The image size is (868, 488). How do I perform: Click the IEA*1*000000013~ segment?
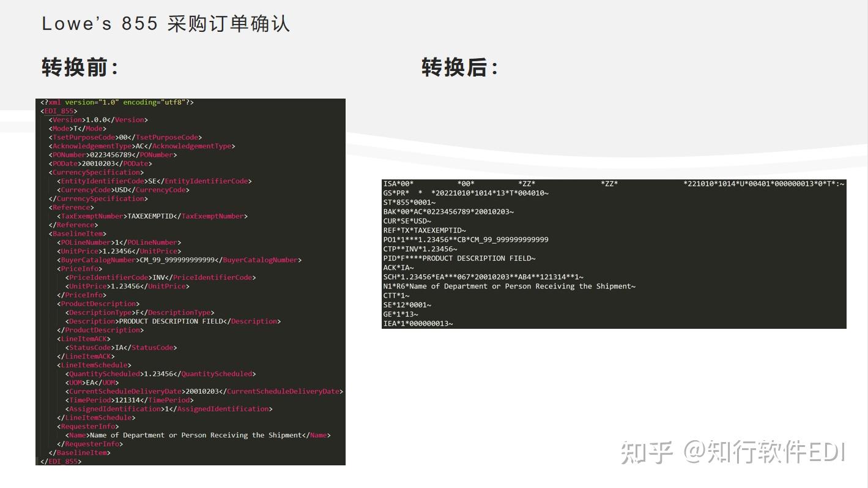pos(418,323)
